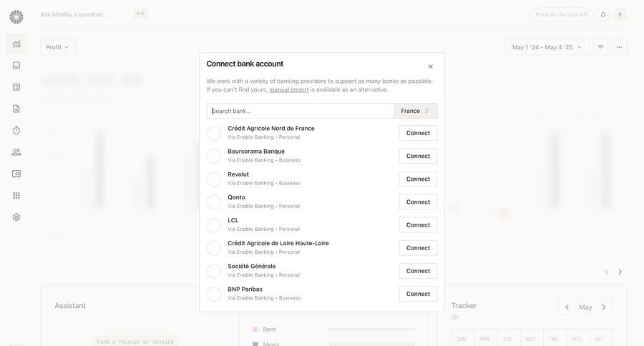Open the manual import link
Viewport: 644px width, 346px height.
pyautogui.click(x=289, y=89)
